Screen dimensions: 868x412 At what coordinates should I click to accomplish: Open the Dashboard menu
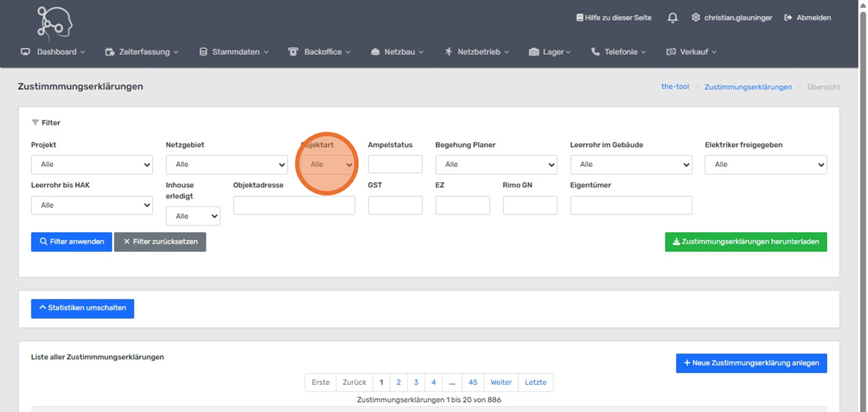[53, 52]
